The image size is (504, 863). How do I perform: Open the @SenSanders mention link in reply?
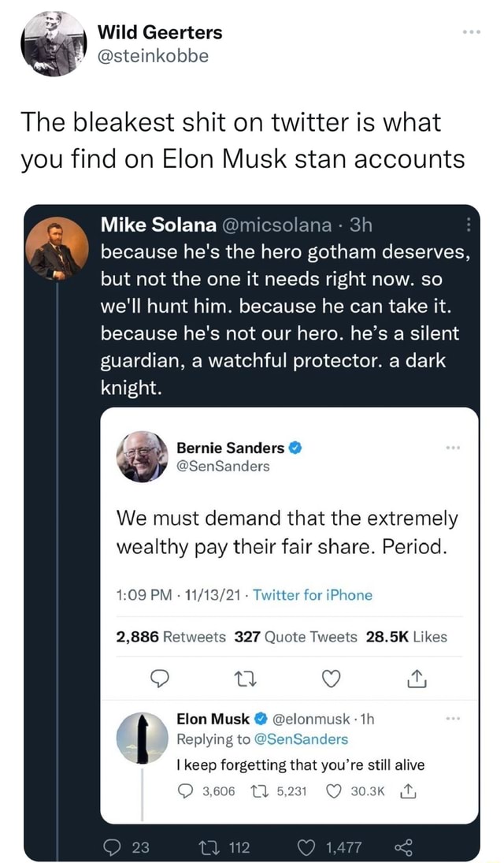click(304, 739)
